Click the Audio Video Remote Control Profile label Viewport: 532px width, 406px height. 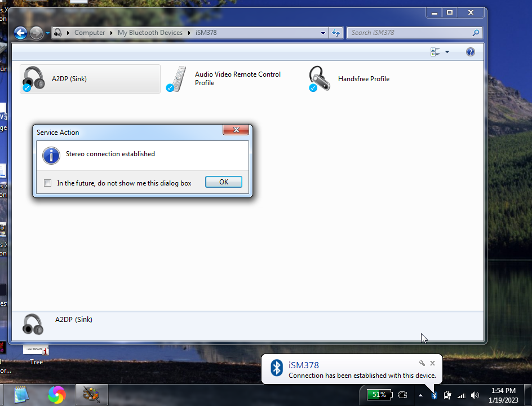237,78
